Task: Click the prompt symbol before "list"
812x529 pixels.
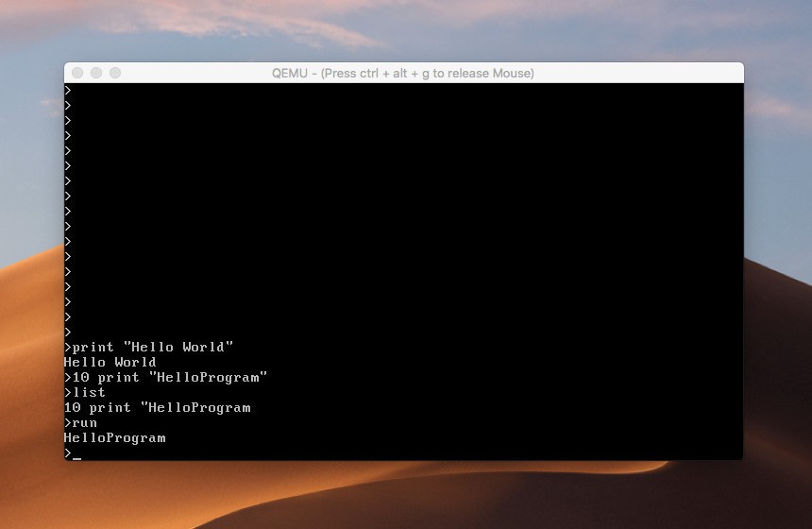Action: click(x=68, y=392)
